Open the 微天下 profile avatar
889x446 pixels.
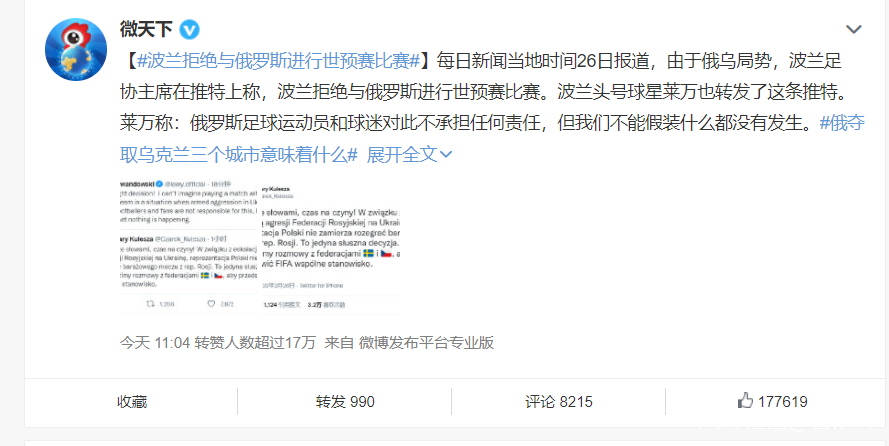(x=76, y=49)
